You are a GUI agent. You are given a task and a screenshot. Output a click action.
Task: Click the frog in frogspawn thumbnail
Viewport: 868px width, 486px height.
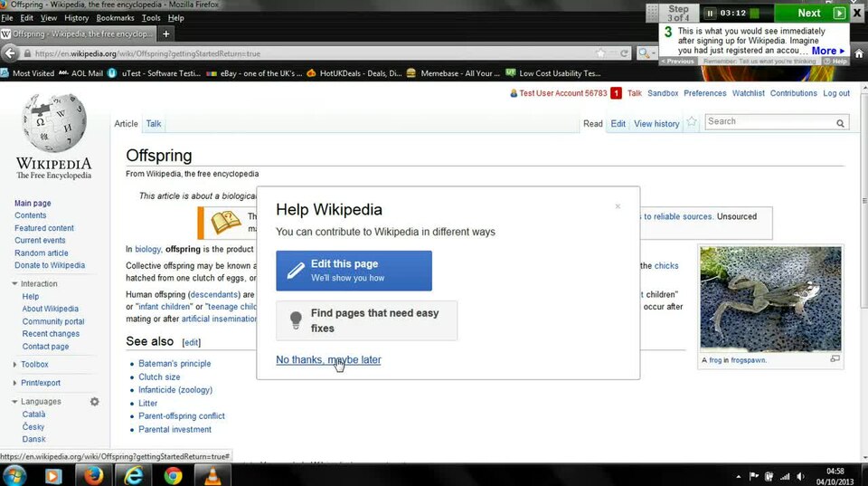[770, 299]
